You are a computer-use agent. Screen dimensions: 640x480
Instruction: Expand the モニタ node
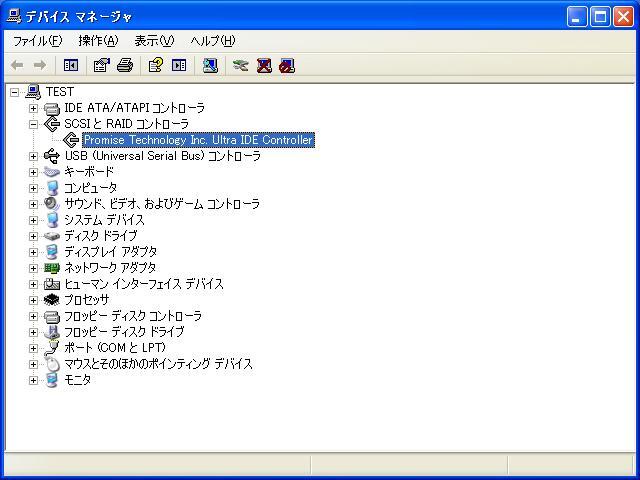[33, 380]
